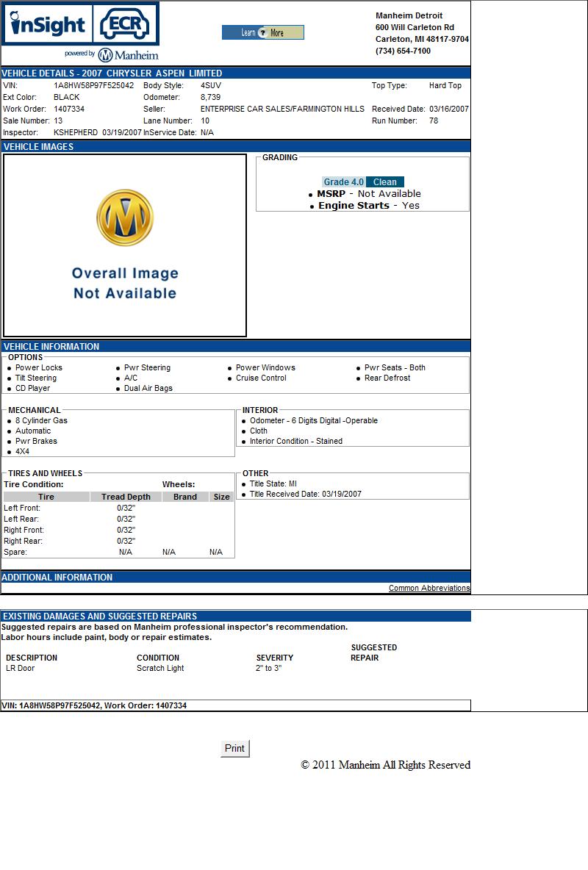Click the Vehicle Details header bar
The height and width of the screenshot is (870, 588).
pos(236,73)
